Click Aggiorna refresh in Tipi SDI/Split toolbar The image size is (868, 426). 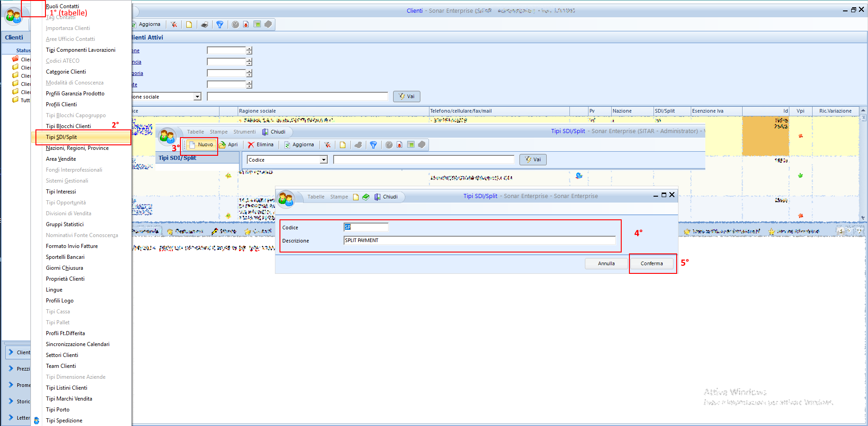click(299, 145)
